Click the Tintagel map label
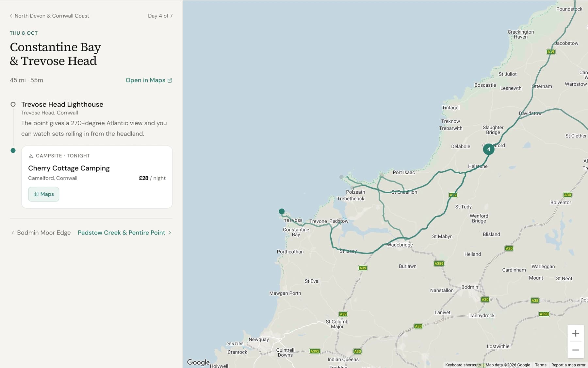 click(x=450, y=108)
